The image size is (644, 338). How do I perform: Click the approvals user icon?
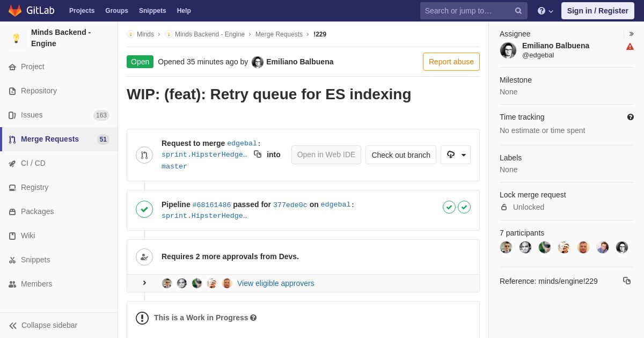[x=144, y=257]
